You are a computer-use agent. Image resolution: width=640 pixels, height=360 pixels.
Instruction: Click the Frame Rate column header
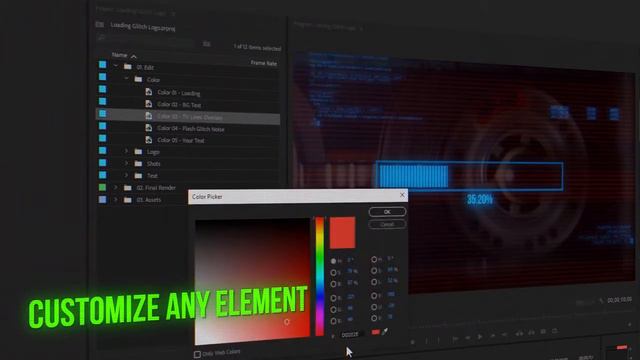point(264,63)
